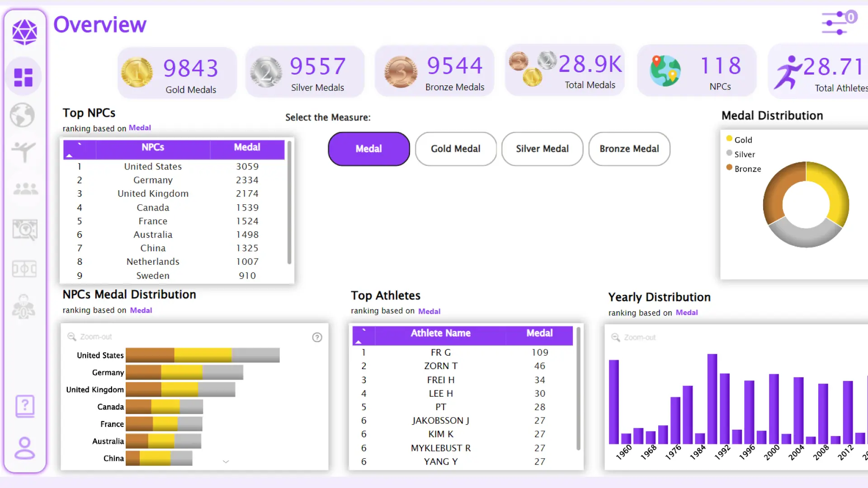Open the dashboard logo icon

coord(24,32)
